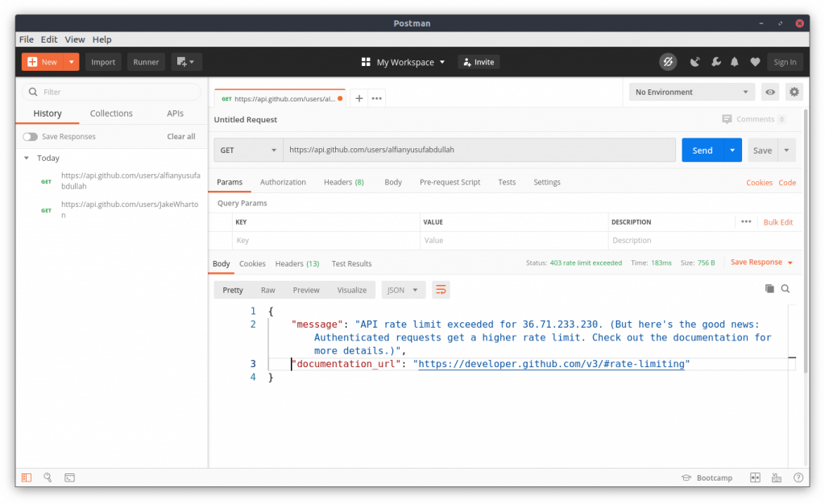Open the JSON response format dropdown
The height and width of the screenshot is (504, 825).
coord(403,289)
